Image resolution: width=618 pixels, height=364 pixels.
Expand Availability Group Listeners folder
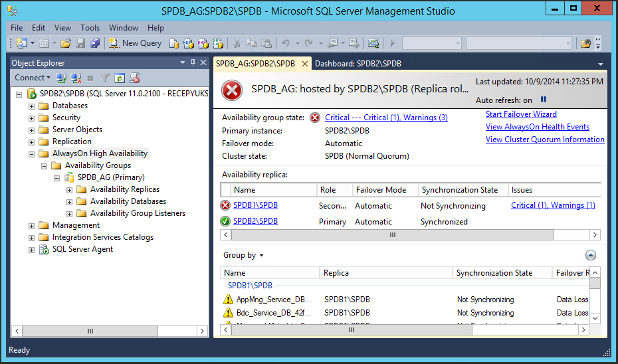pos(69,214)
